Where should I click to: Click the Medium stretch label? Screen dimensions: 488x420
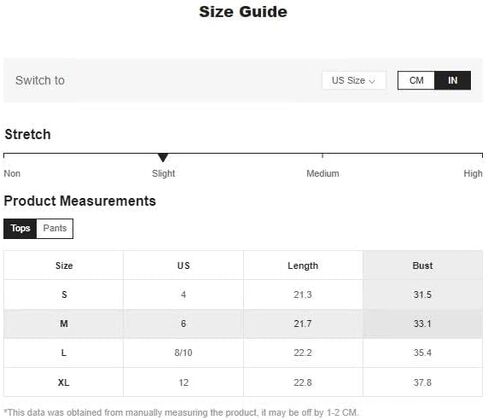(x=323, y=173)
